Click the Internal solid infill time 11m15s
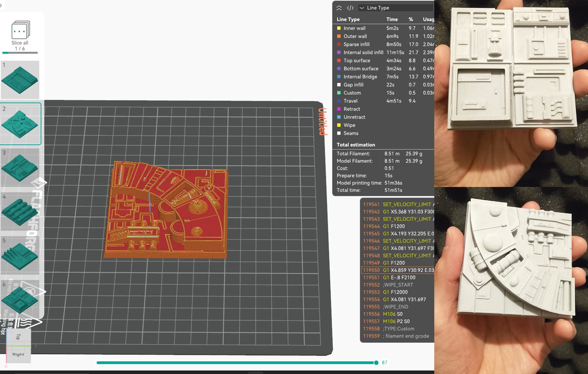This screenshot has height=374, width=588. click(395, 53)
